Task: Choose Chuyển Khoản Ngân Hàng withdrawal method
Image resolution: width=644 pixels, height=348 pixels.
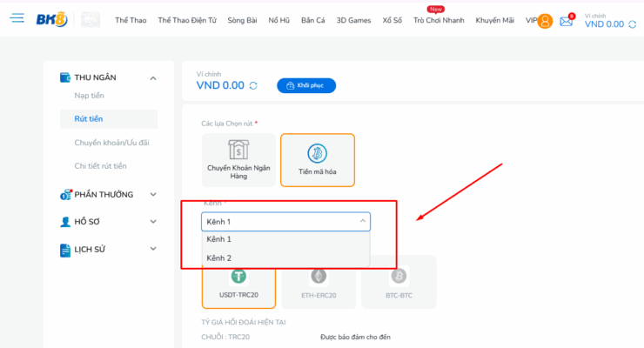Action: pyautogui.click(x=238, y=160)
